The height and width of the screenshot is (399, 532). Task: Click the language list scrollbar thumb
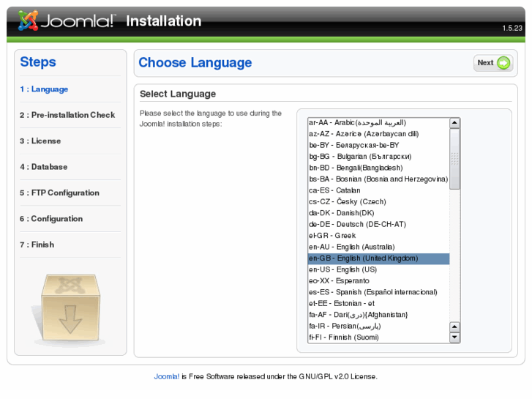454,159
